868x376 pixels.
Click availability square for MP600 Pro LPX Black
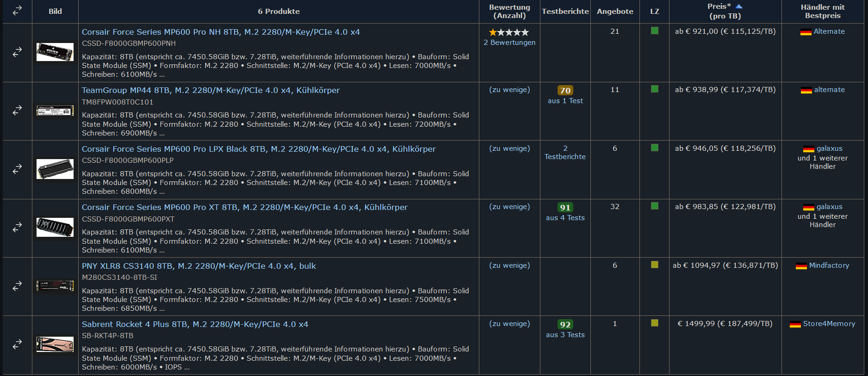pos(654,148)
